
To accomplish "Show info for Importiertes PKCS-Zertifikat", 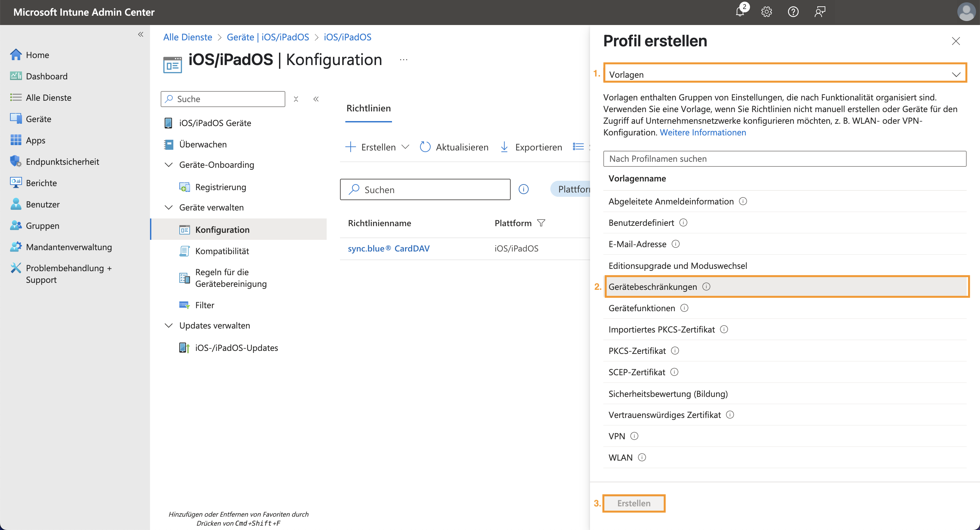I will 724,329.
